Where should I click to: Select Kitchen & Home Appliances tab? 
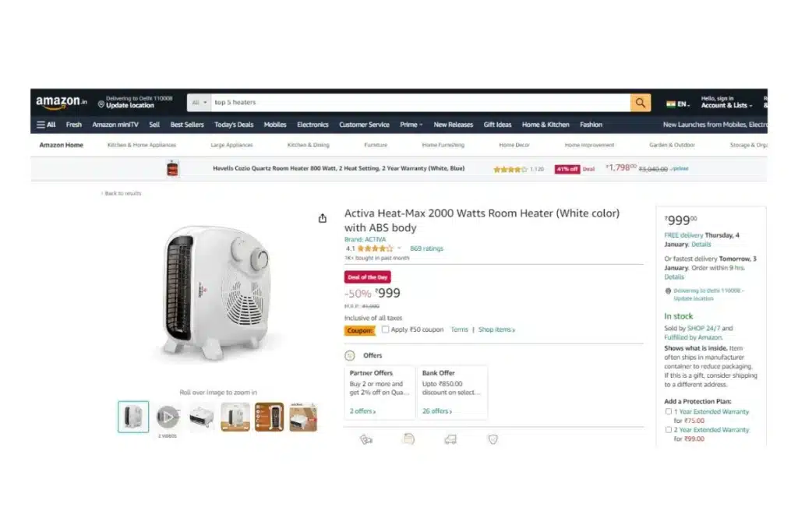(142, 145)
